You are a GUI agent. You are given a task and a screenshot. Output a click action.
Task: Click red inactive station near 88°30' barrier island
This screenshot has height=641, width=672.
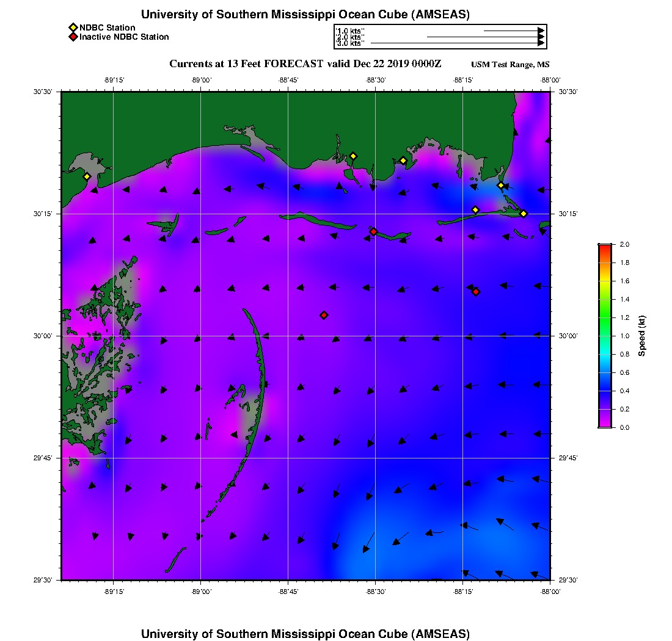(x=373, y=231)
